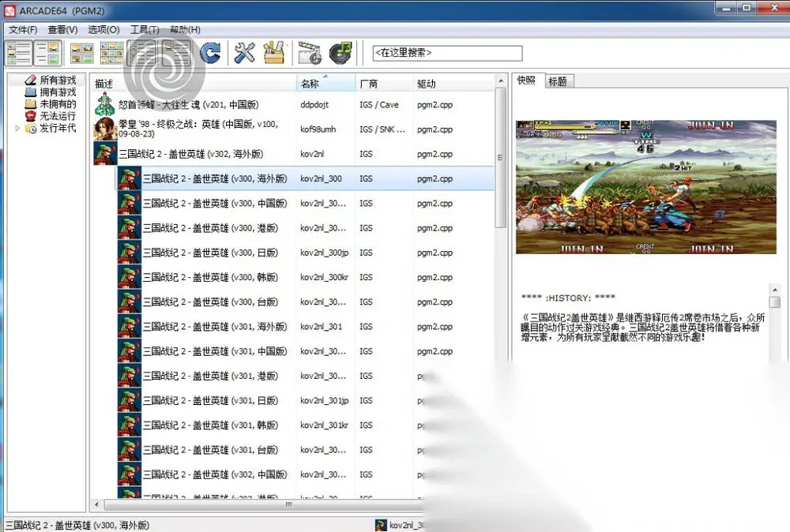Open the 帮助(H) menu

185,30
